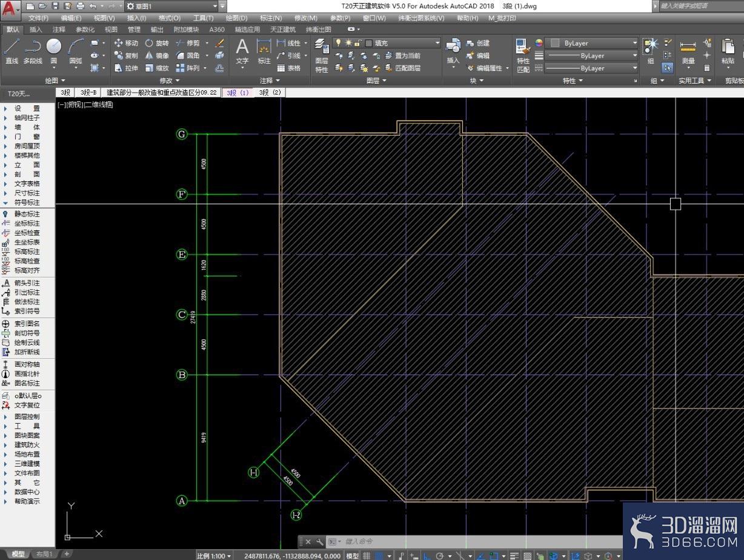Click 画指北针 in the sidebar
The height and width of the screenshot is (560, 744).
click(x=27, y=374)
